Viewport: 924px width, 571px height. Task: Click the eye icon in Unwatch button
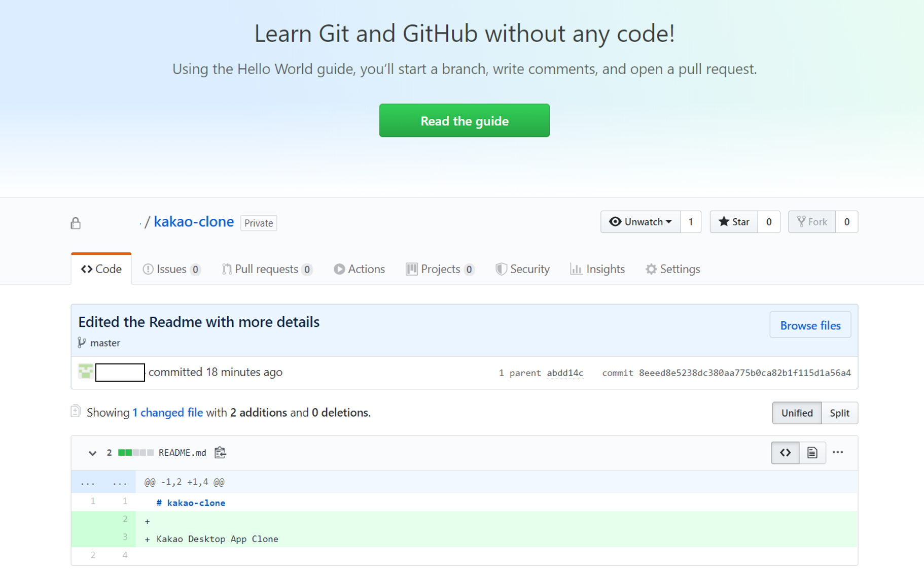pyautogui.click(x=615, y=222)
